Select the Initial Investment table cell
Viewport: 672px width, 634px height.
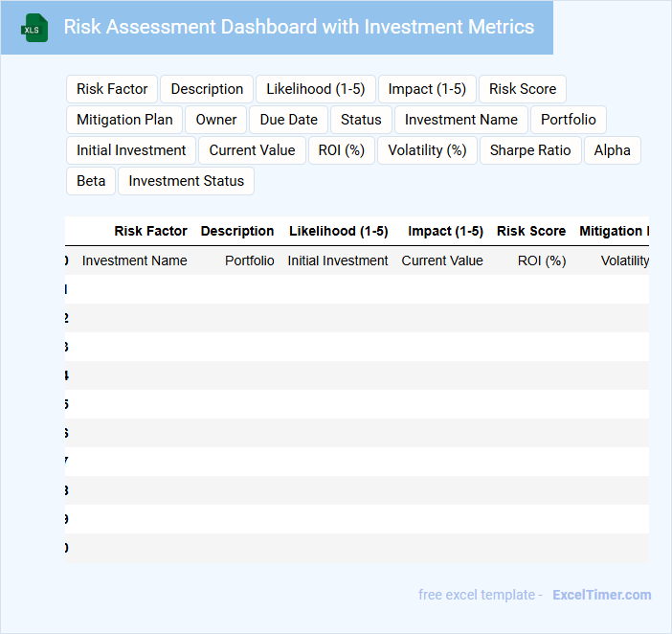pyautogui.click(x=338, y=260)
